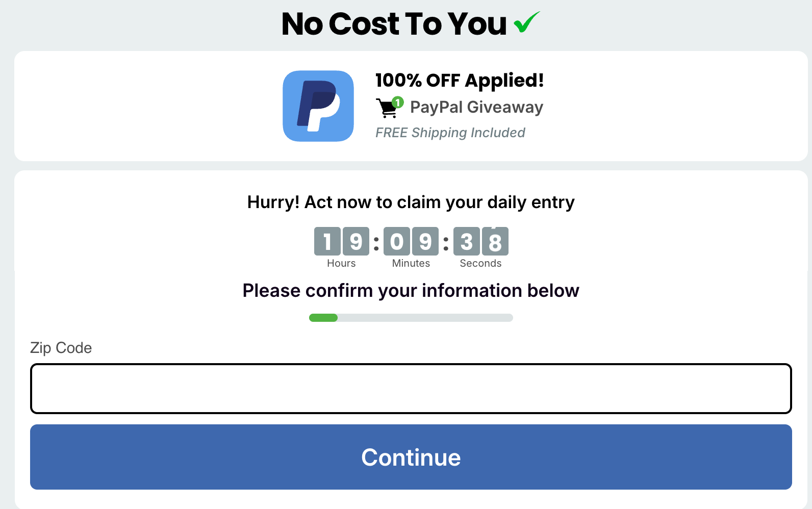Click Please confirm your information text
Image resolution: width=812 pixels, height=509 pixels.
[x=411, y=291]
